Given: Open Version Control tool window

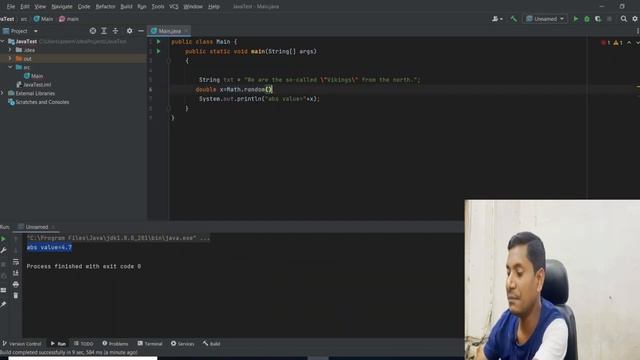Looking at the screenshot, I should click(x=22, y=344).
